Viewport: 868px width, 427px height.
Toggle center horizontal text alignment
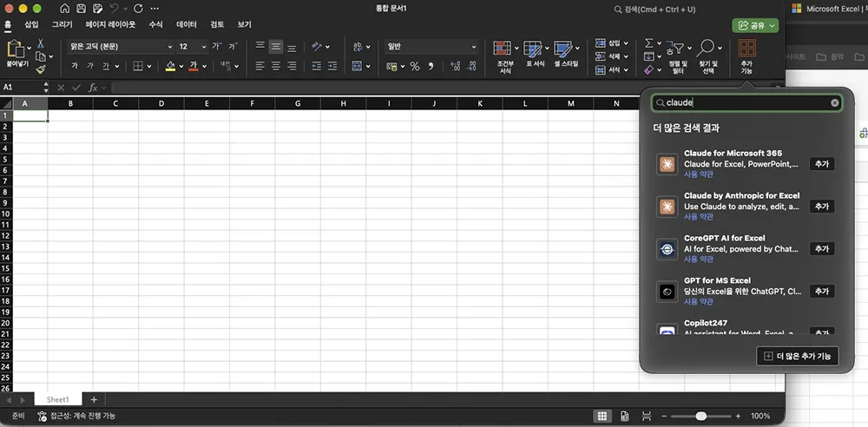(276, 66)
